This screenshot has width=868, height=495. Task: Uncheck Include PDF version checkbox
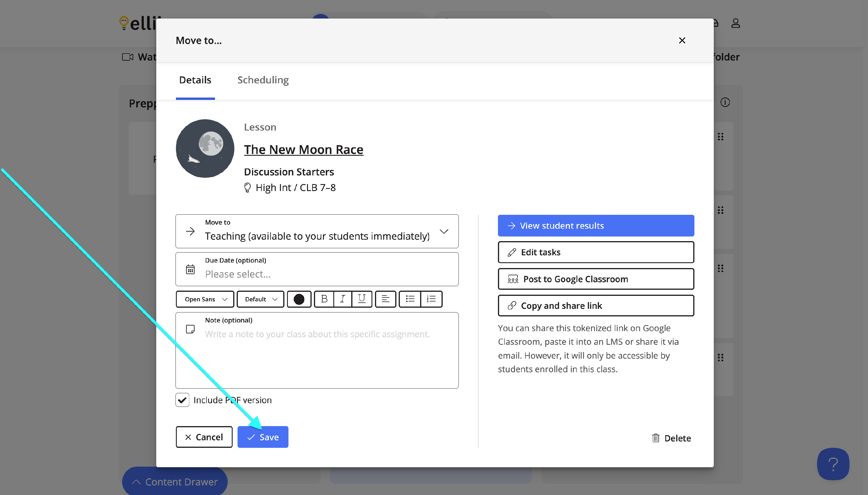pyautogui.click(x=183, y=400)
